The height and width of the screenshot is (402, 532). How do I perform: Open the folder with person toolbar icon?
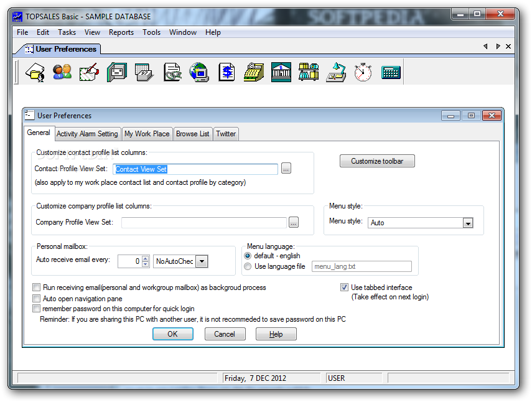(35, 72)
